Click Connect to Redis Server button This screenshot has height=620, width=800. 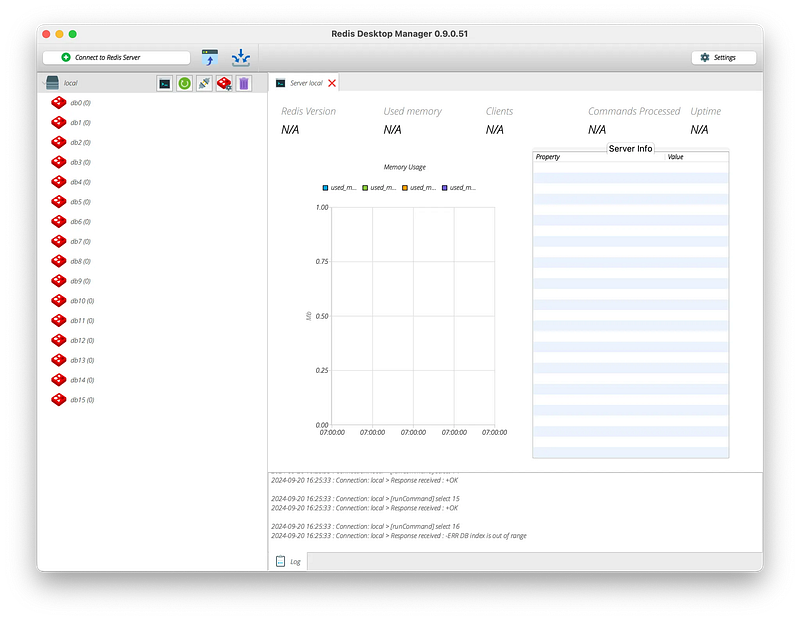116,58
